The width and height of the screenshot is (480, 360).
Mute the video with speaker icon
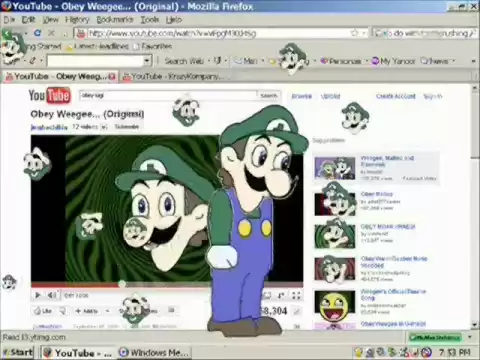[x=52, y=295]
